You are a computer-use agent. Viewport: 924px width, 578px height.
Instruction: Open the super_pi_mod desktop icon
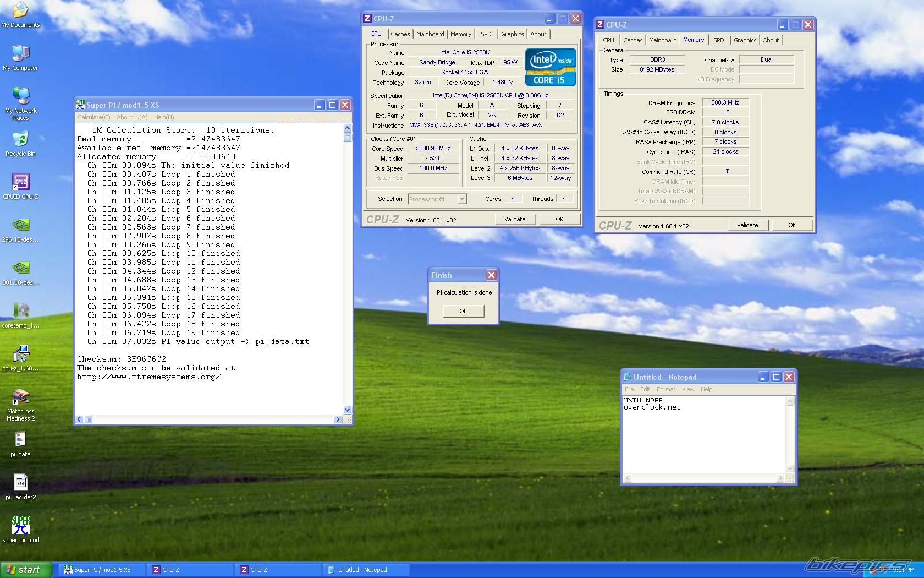tap(20, 526)
